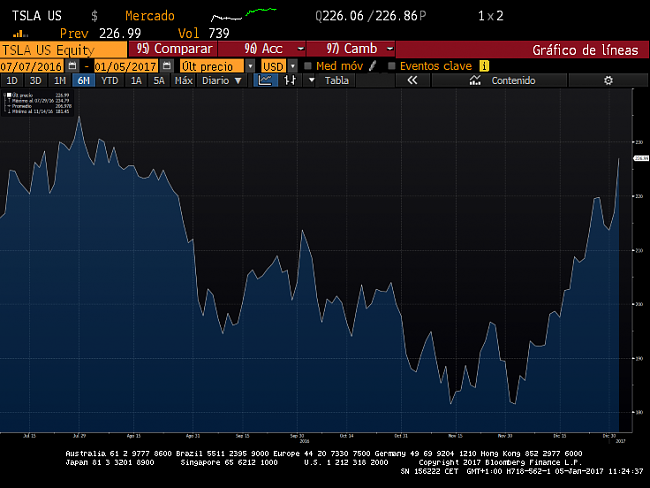Click the TSLA US ticker in header
This screenshot has height=488, width=650.
(x=36, y=16)
